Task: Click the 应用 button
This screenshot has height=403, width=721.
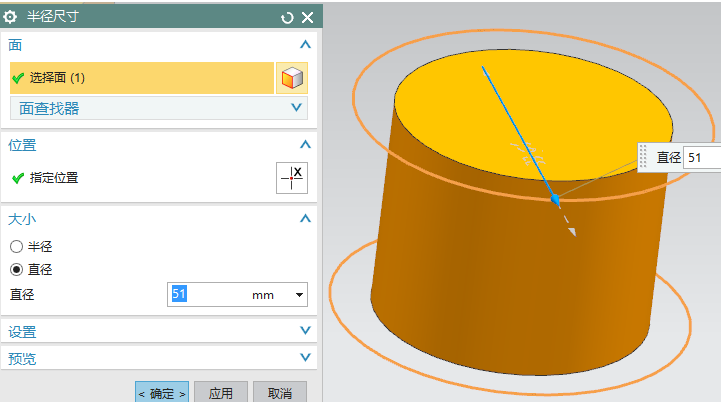Action: (x=220, y=393)
